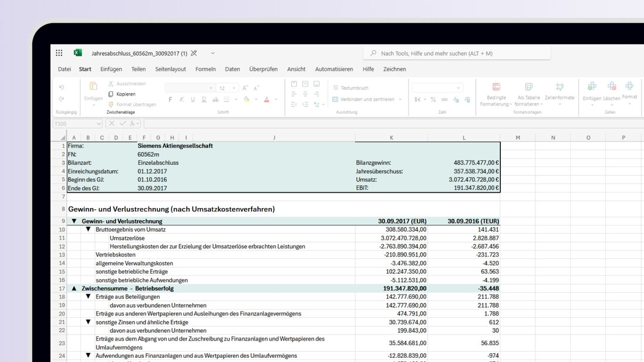Click the Einfügen cells button in Zellen group
644x362 pixels.
tap(592, 93)
